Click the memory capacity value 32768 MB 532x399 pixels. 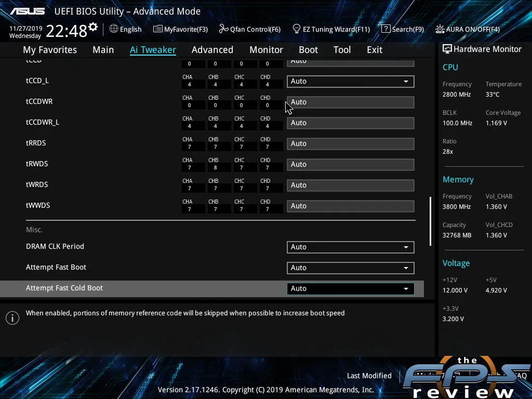click(457, 235)
